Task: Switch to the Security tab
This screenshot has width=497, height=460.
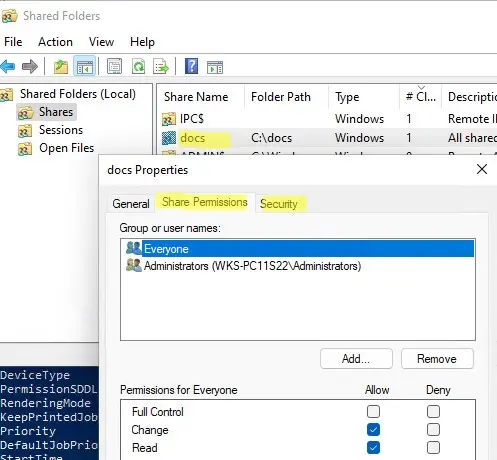Action: point(279,203)
